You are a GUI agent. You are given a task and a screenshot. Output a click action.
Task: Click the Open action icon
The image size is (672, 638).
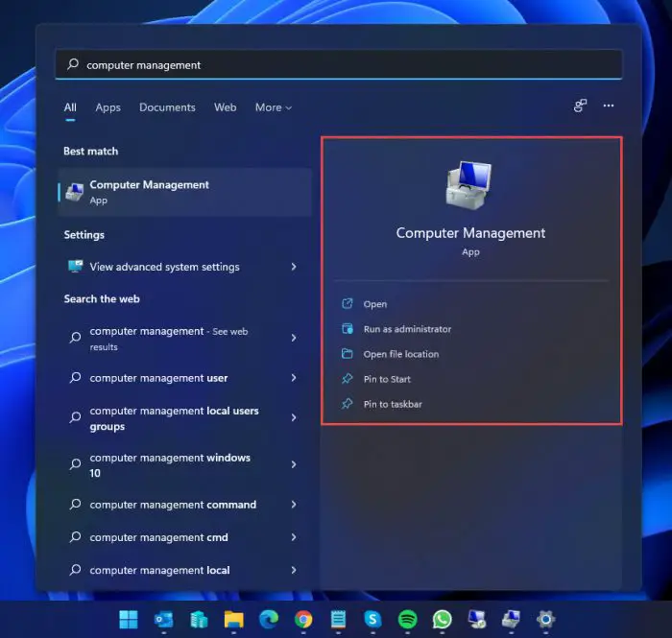(348, 303)
